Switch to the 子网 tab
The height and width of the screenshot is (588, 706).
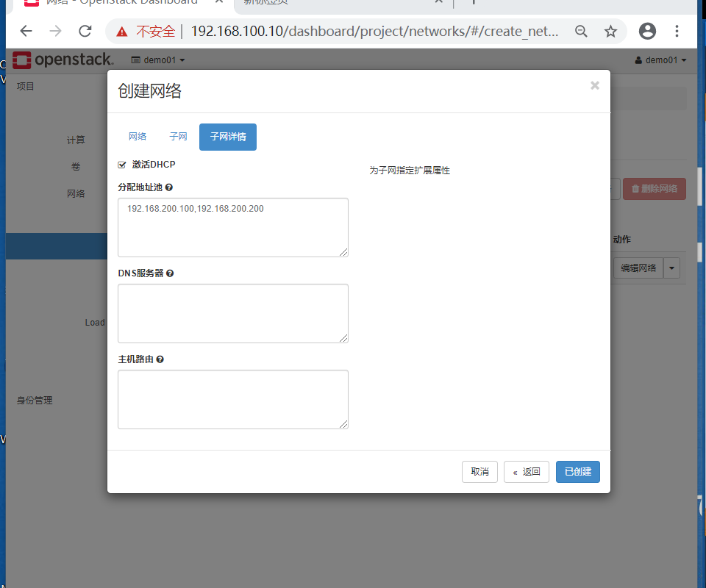pos(177,137)
